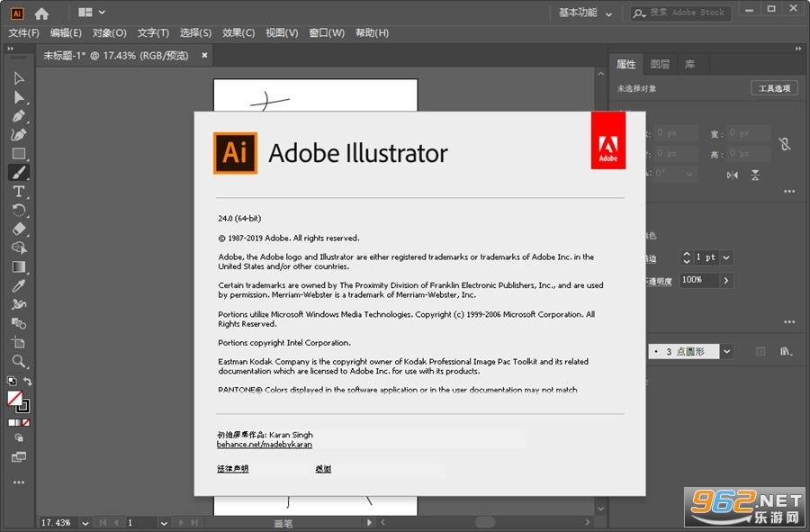Select the Rectangle tool
Viewport: 810px width, 532px height.
(19, 153)
